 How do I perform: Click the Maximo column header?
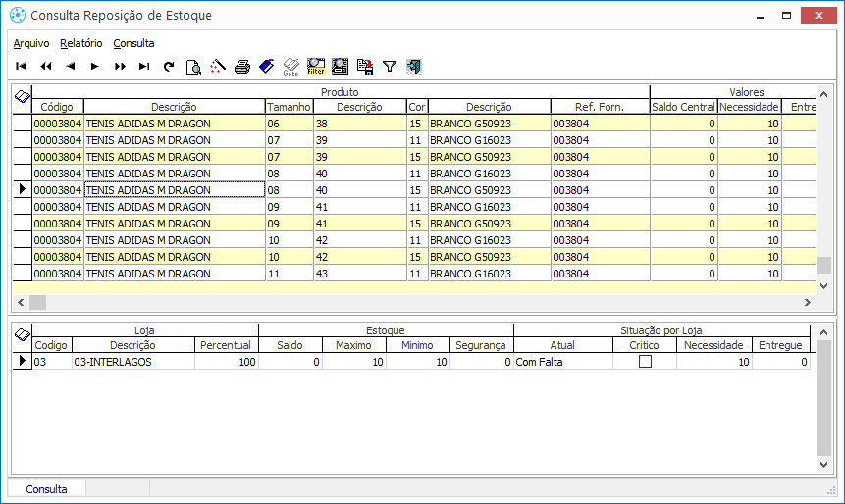353,345
